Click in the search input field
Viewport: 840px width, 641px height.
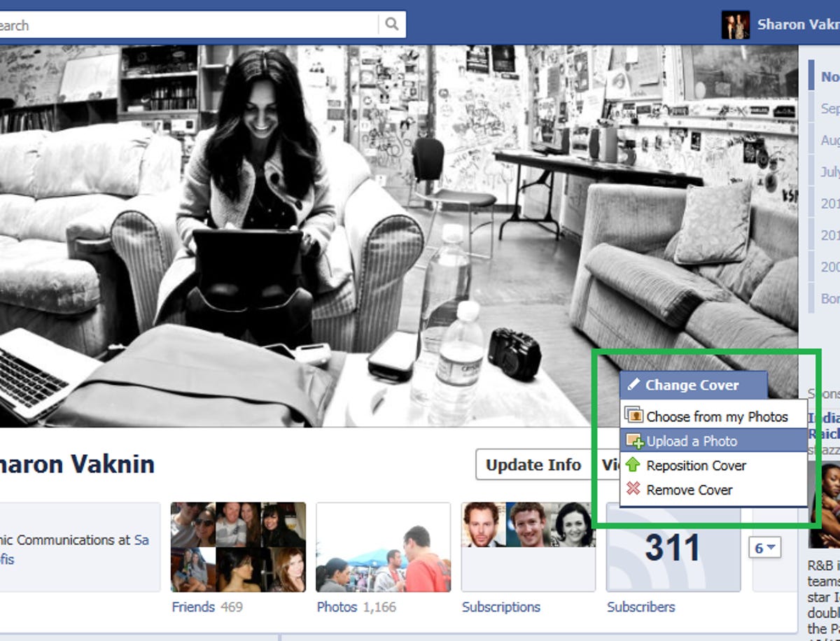189,25
